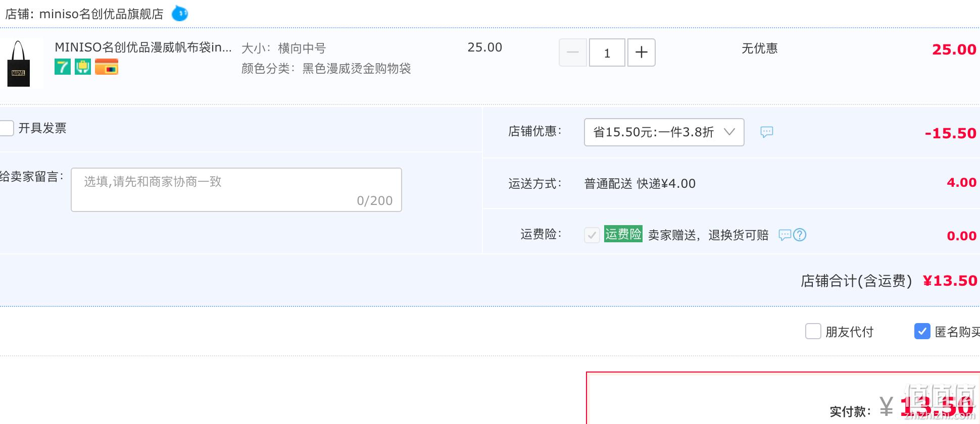Click the red shipping fee amount 4.00
Viewport: 980px width, 424px height.
point(962,182)
